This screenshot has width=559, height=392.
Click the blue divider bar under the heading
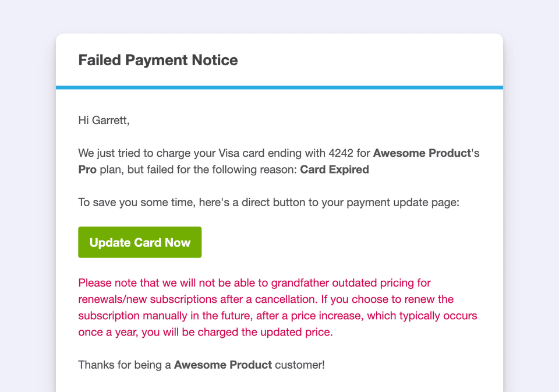click(x=279, y=87)
